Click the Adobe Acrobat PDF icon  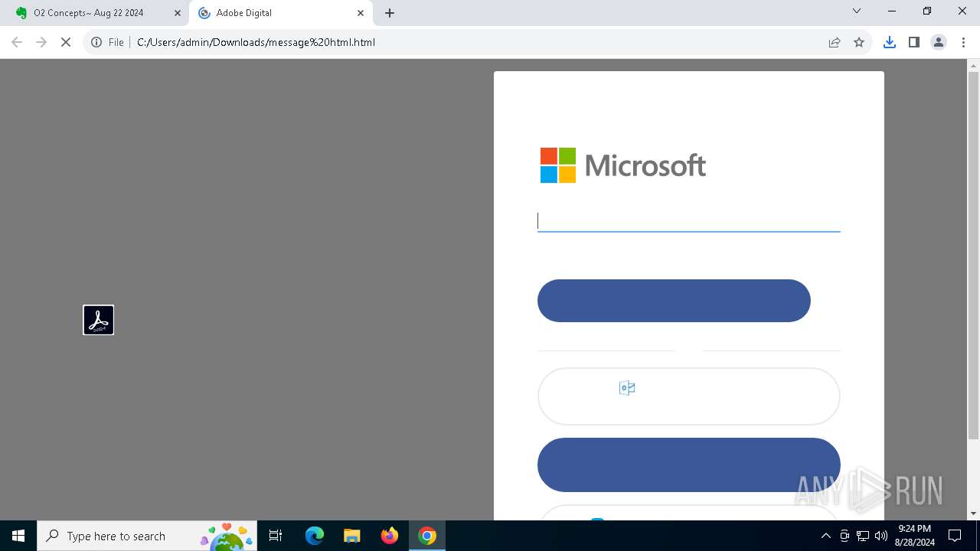pyautogui.click(x=98, y=320)
